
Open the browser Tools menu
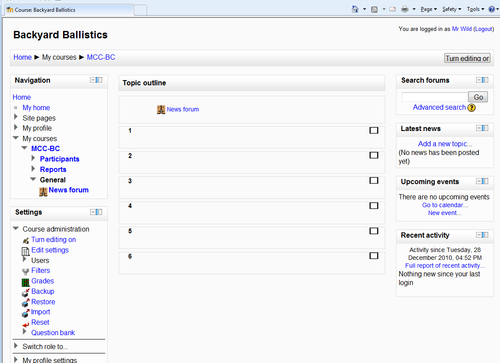tap(475, 9)
